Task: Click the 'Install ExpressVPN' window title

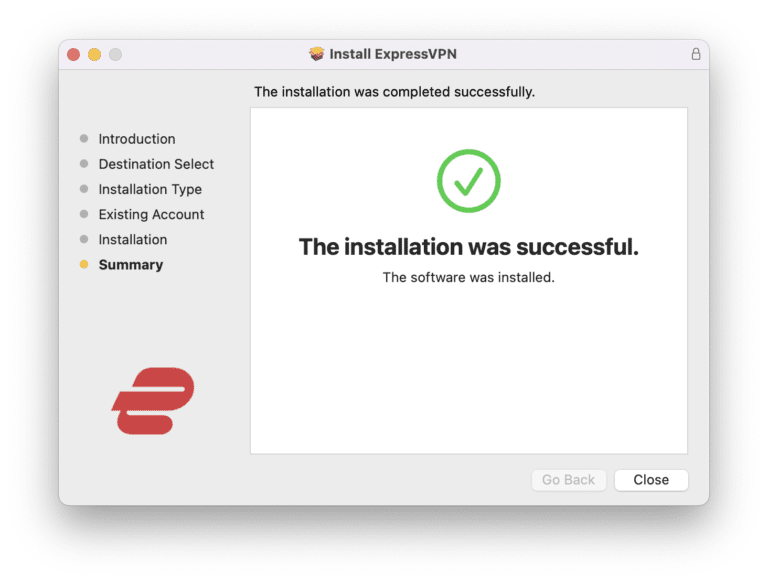Action: (x=393, y=54)
